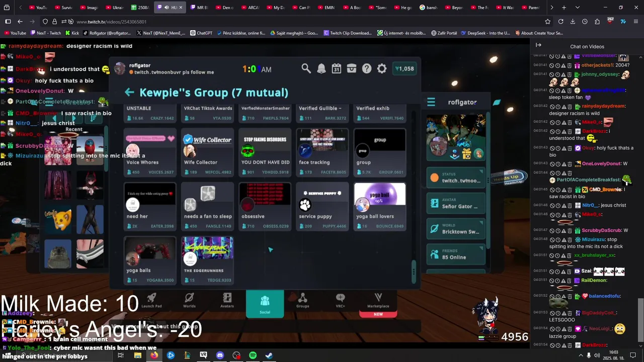Screen dimensions: 644x362
Task: Open a new browser tab
Action: tap(564, 8)
